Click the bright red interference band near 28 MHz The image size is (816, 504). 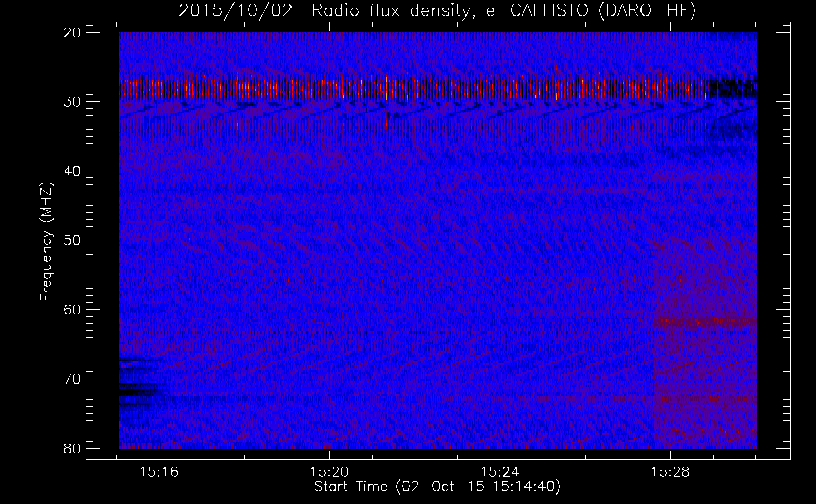[x=414, y=88]
